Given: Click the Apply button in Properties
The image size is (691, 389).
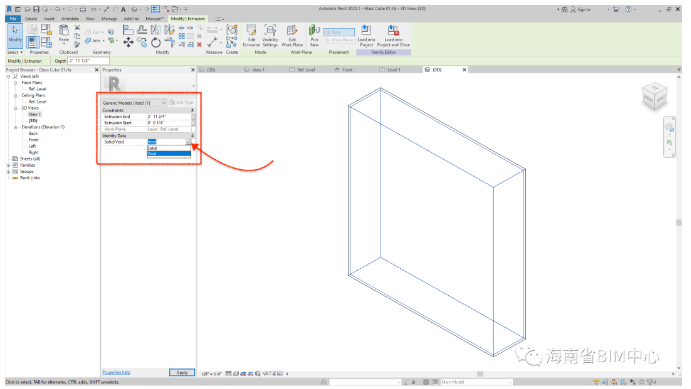Looking at the screenshot, I should [182, 373].
